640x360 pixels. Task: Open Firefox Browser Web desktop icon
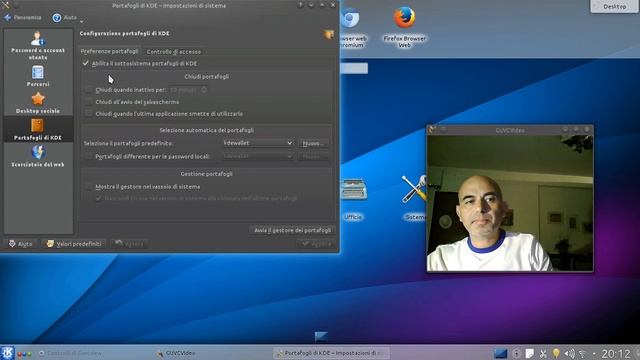point(404,27)
